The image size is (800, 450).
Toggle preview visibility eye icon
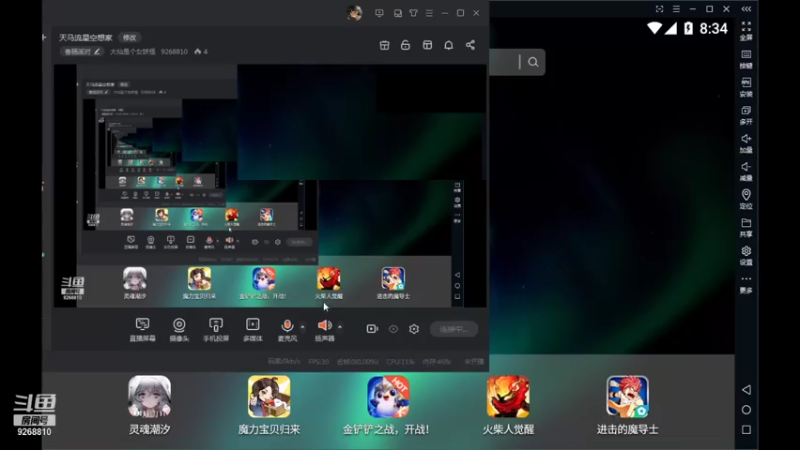point(393,329)
